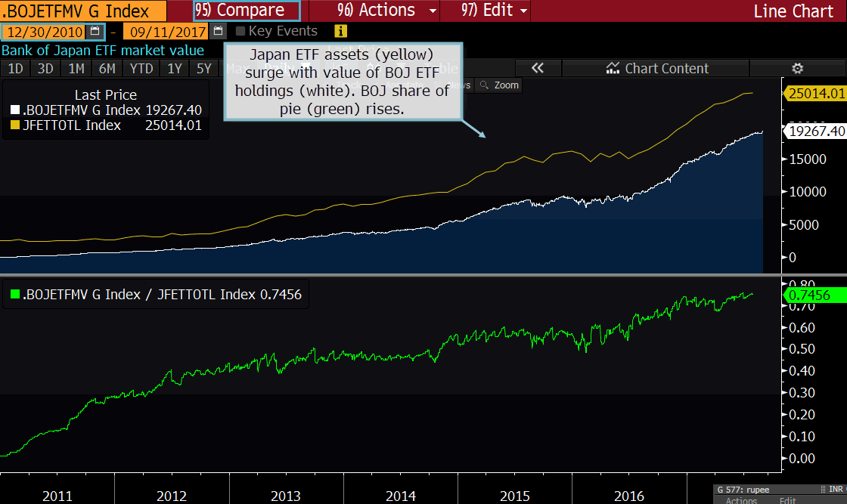
Task: Edit the end date 09/11/2017 field
Action: click(167, 32)
